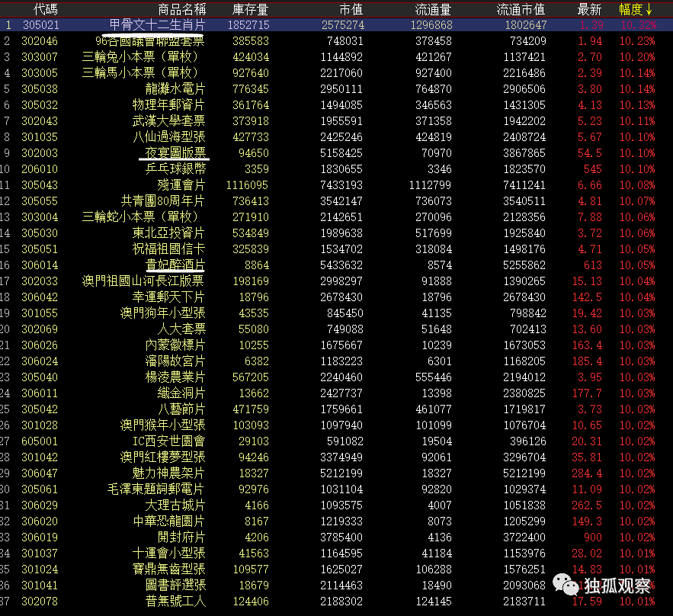Select row 開封府片
Viewport: 673px width, 616px height.
point(337,537)
